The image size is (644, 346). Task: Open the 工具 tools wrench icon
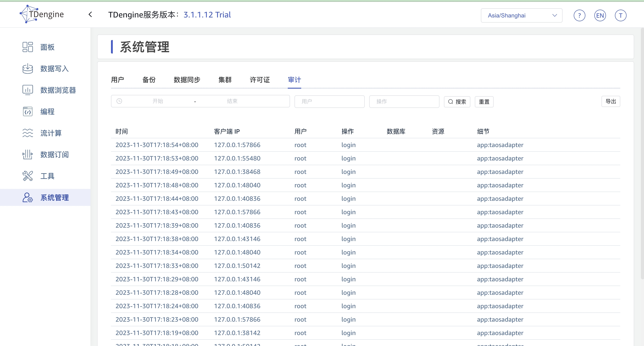click(x=28, y=176)
